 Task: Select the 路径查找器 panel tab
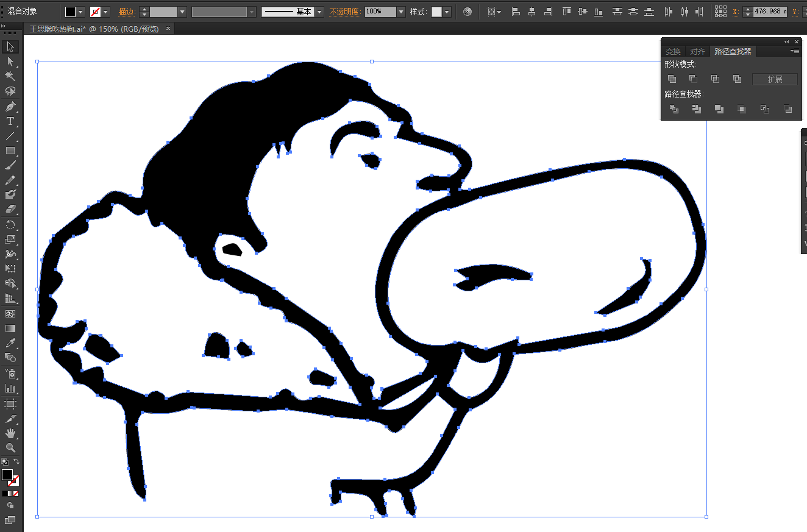tap(733, 52)
